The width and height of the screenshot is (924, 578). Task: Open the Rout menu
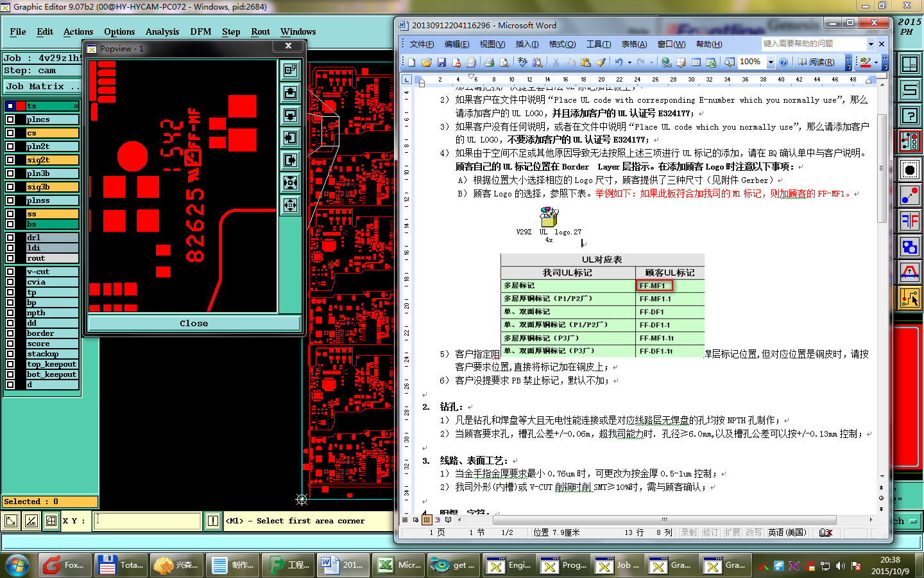click(261, 31)
